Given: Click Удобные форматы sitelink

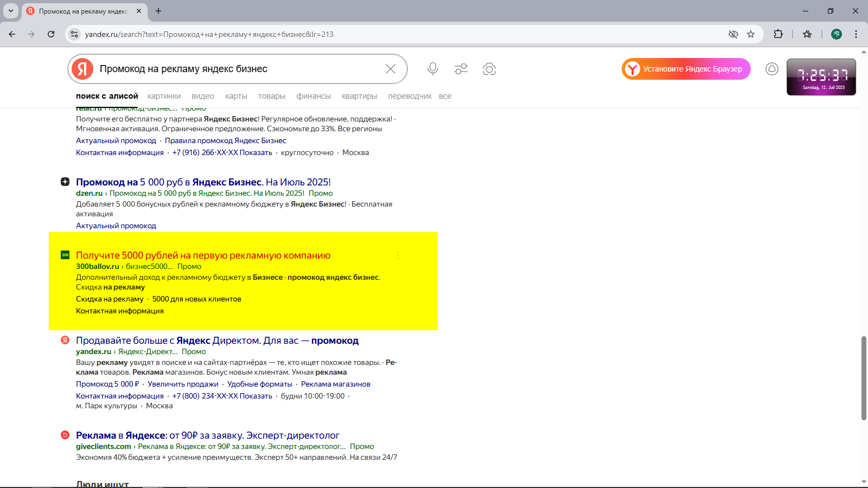Looking at the screenshot, I should [260, 384].
